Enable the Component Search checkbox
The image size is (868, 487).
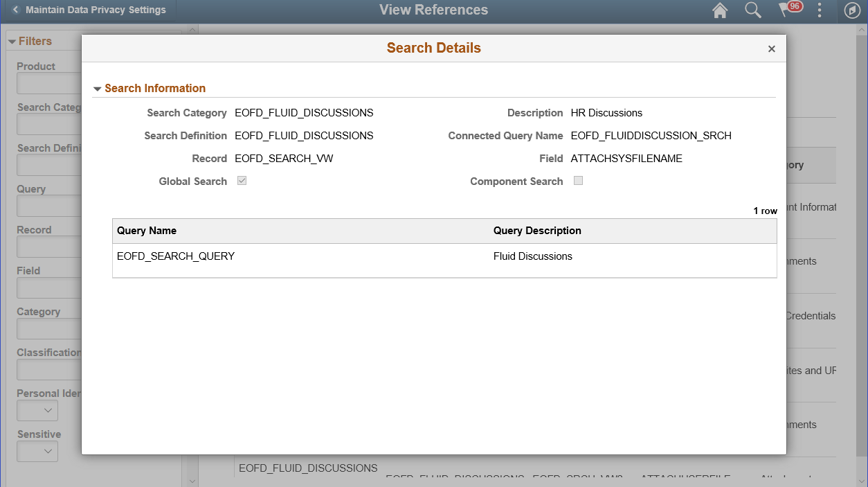(x=579, y=181)
